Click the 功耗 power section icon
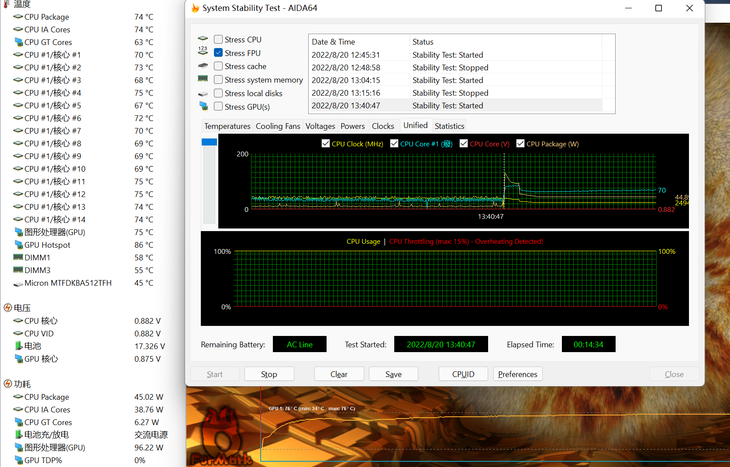This screenshot has height=467, width=730. pyautogui.click(x=7, y=384)
